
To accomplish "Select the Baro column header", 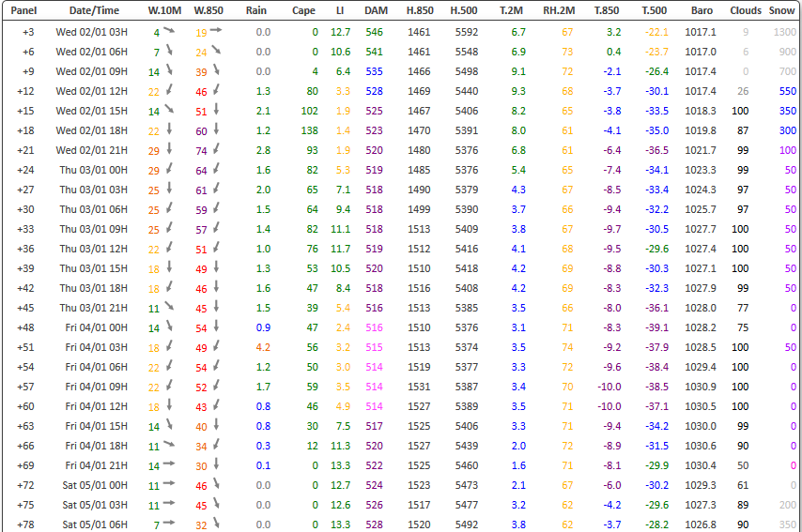I will click(701, 10).
